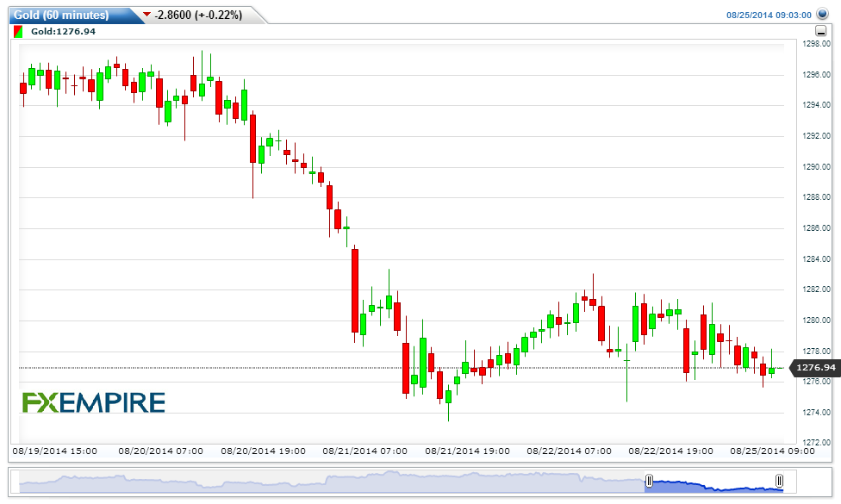Screen dimensions: 841x504
Task: Click the 1276.94 current price marker
Action: [x=815, y=368]
